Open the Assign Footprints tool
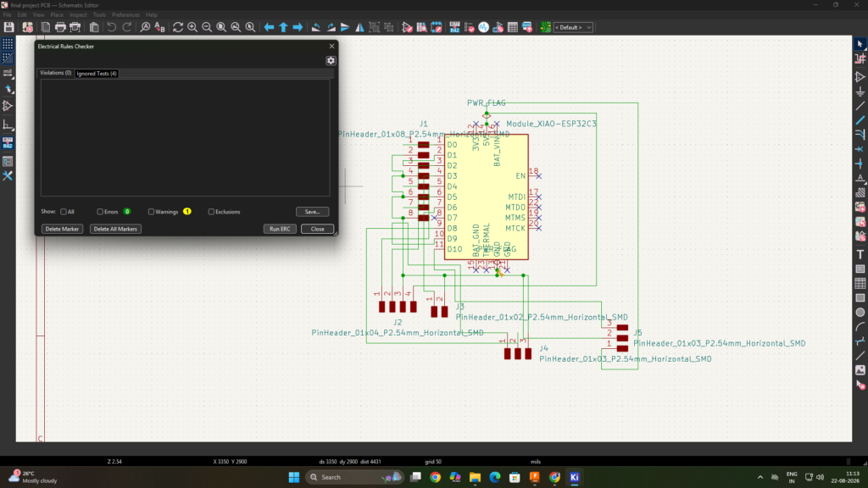Image resolution: width=868 pixels, height=488 pixels. (498, 27)
